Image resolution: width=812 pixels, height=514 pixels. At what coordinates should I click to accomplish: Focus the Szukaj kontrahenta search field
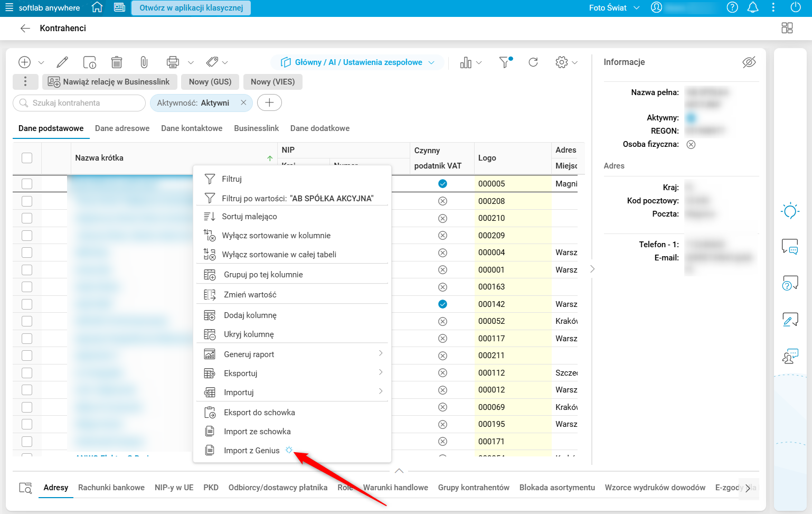79,103
